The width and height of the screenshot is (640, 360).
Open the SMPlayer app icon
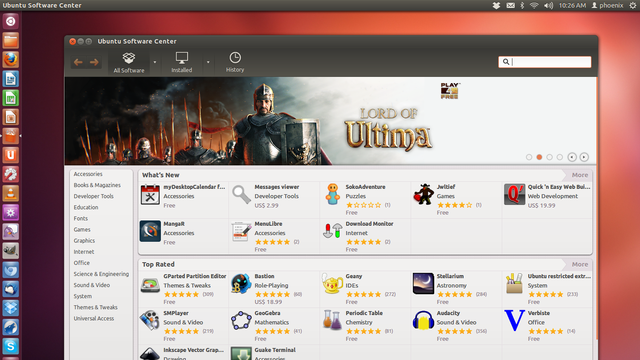[150, 320]
